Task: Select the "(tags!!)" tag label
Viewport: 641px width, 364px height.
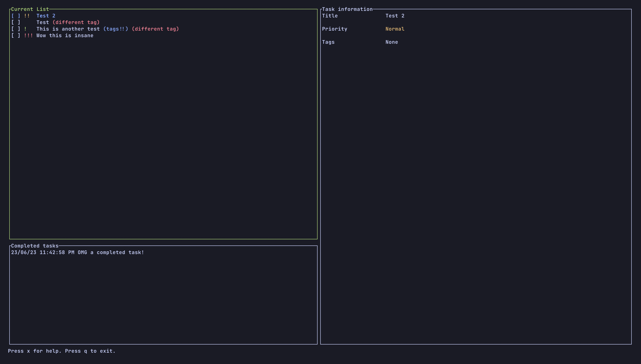Action: [x=116, y=29]
